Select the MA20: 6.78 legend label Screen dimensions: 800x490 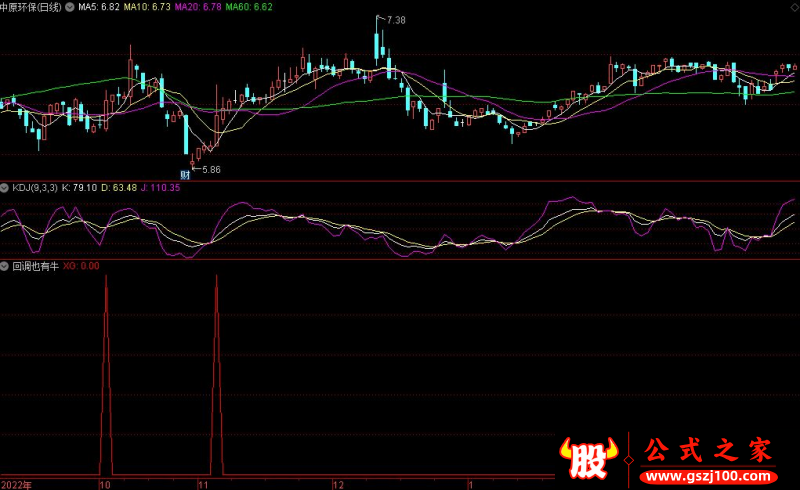pyautogui.click(x=197, y=7)
